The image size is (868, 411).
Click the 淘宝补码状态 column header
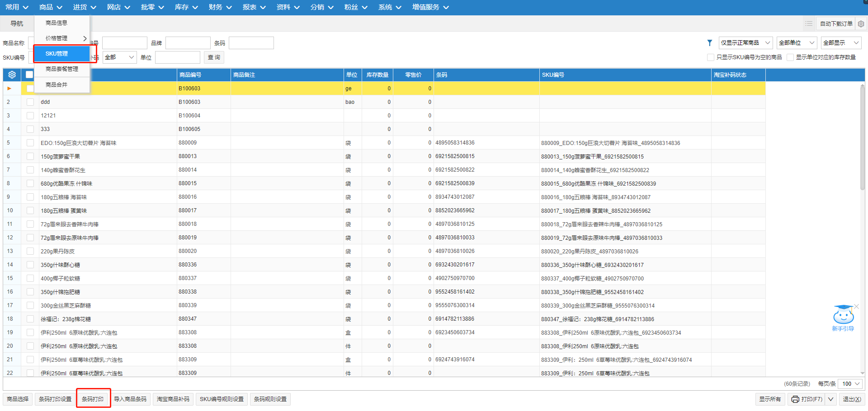[x=738, y=75]
